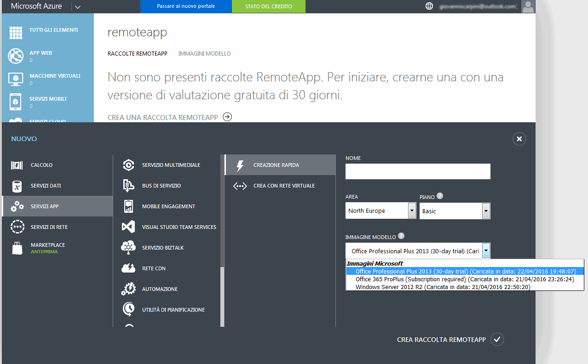
Task: Open the Tutti gli elementi grid icon
Action: [x=16, y=33]
